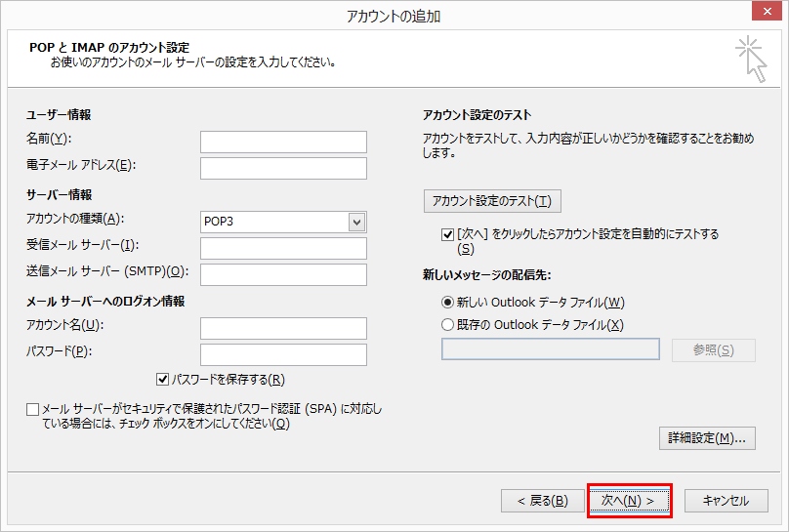Focus the 名前 name input field
This screenshot has height=532, width=789.
(283, 142)
